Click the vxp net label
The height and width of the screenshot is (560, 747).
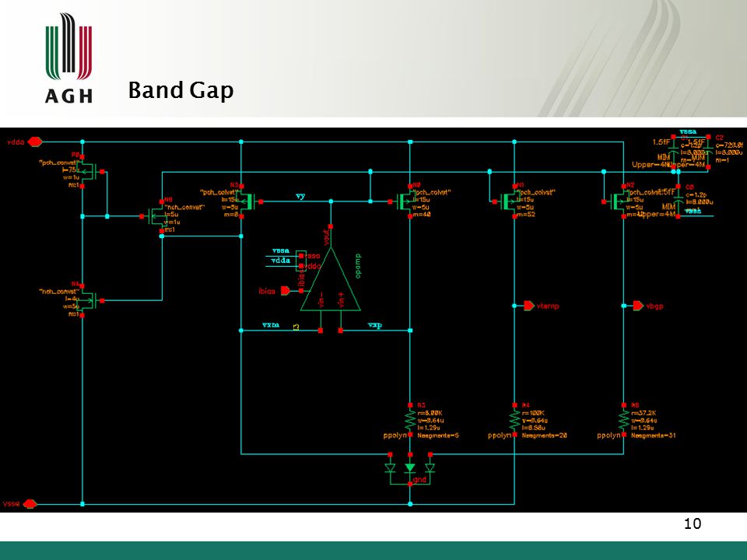pyautogui.click(x=375, y=325)
